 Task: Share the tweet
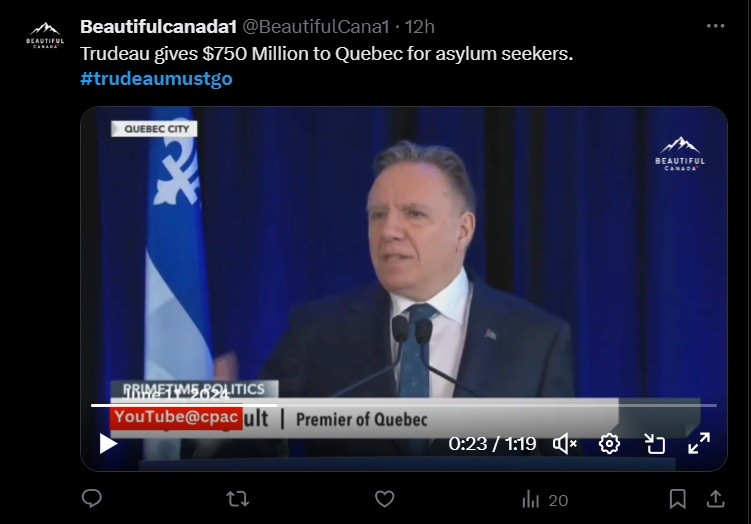pos(715,499)
